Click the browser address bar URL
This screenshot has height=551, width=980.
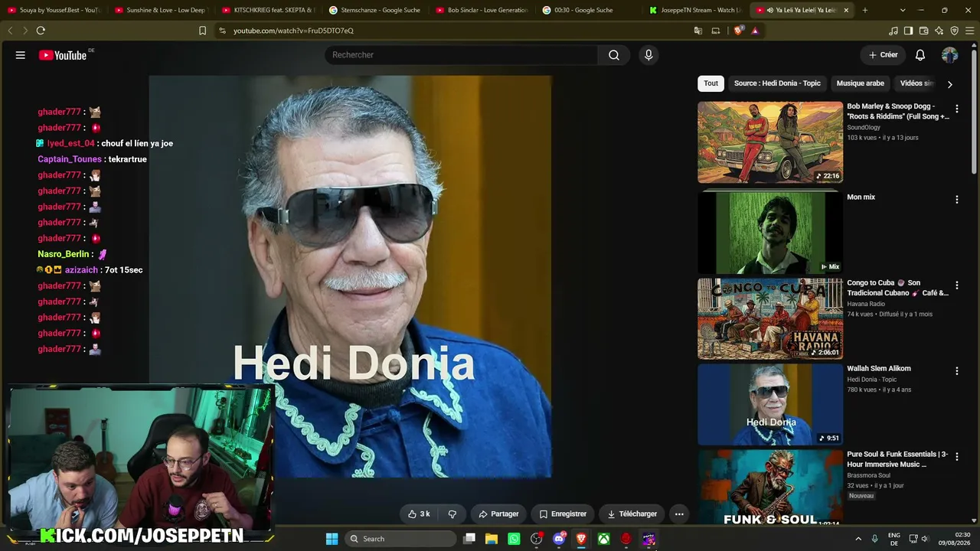pyautogui.click(x=293, y=31)
